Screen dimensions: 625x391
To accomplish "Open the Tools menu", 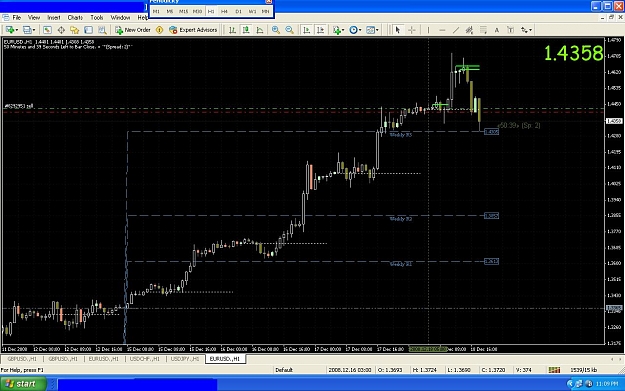I will click(97, 18).
